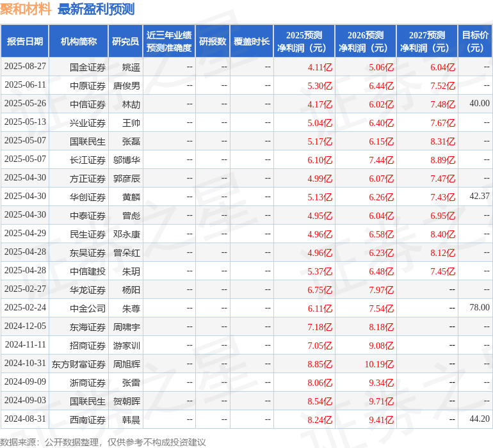Viewport: 493px width, 448px height.
Task: Click the 40.00 target price for 中信证券
Action: point(479,103)
